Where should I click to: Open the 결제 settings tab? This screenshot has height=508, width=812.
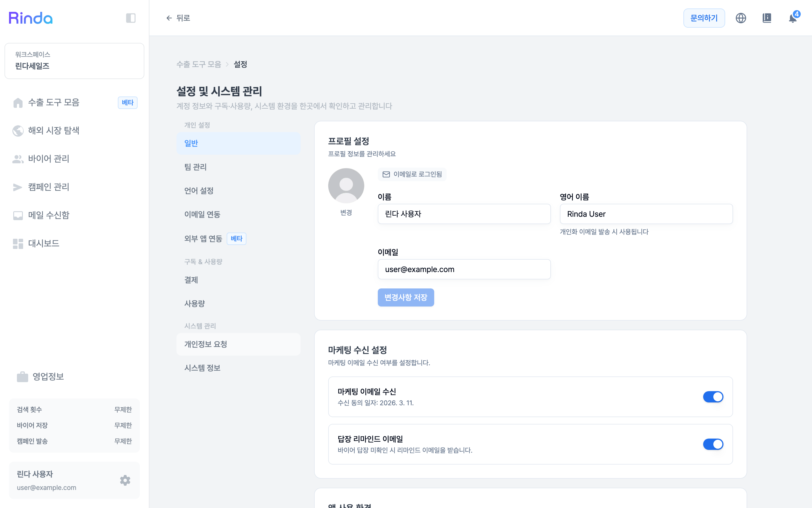[238, 280]
